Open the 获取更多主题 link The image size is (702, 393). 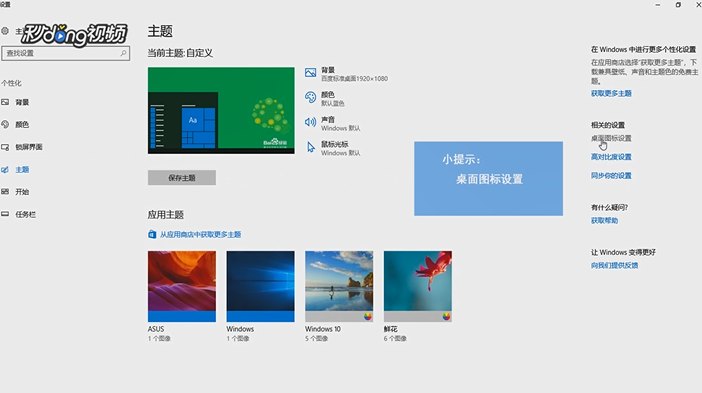point(611,93)
